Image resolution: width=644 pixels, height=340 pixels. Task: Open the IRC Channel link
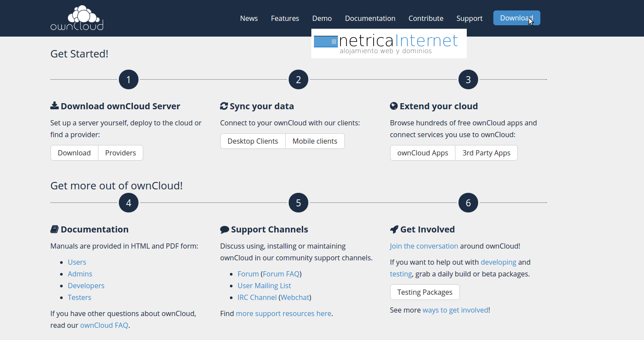click(257, 297)
